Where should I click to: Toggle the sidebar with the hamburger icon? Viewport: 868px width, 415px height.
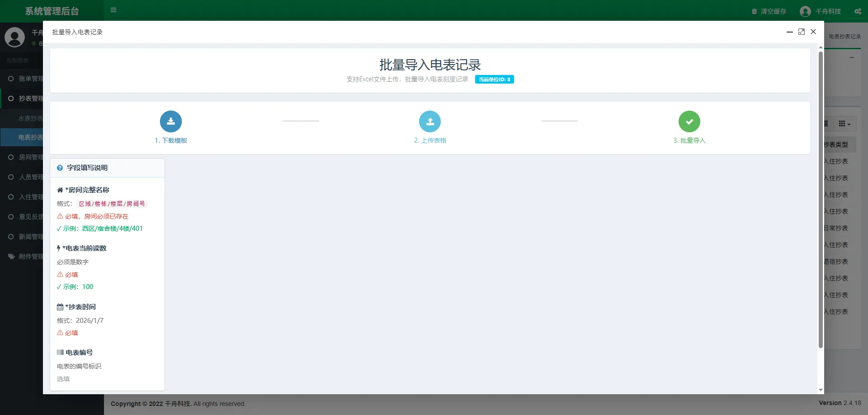pyautogui.click(x=113, y=10)
